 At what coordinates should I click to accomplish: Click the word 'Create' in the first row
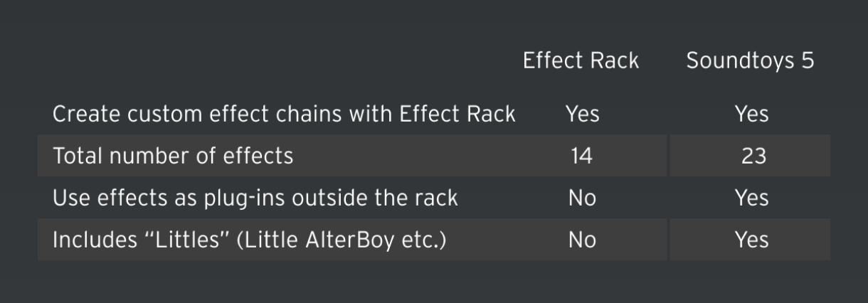click(87, 114)
